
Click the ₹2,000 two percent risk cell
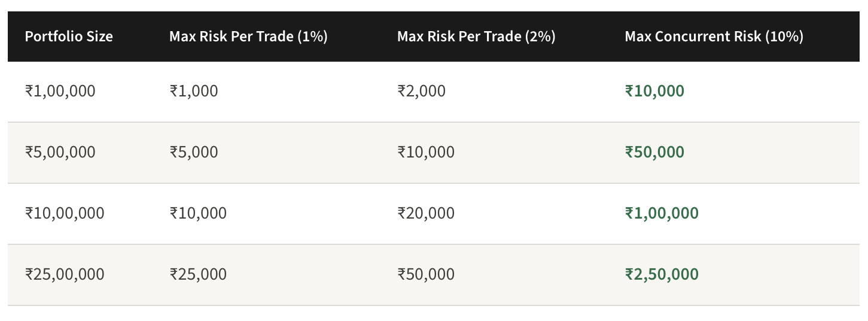(422, 91)
